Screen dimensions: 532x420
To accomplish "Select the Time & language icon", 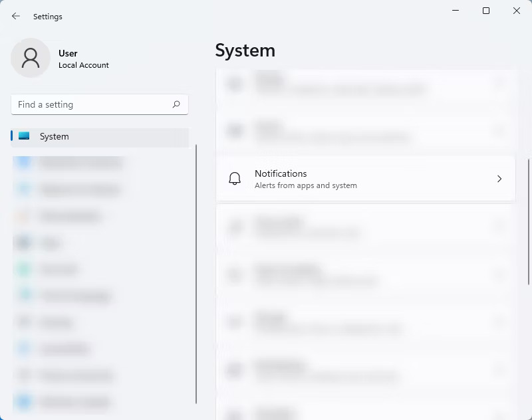I will tap(23, 296).
